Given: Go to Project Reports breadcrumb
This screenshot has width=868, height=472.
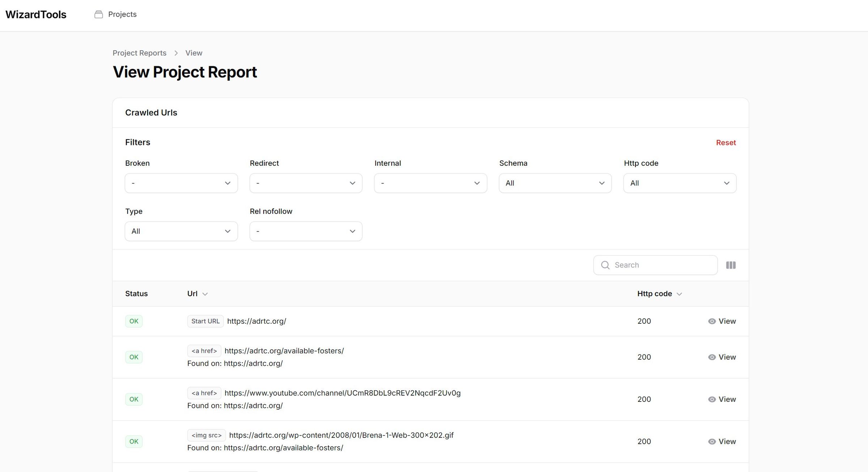Looking at the screenshot, I should [139, 53].
